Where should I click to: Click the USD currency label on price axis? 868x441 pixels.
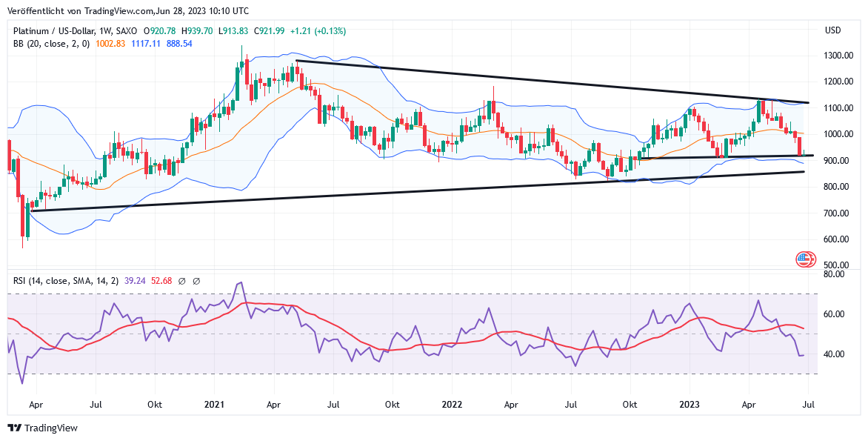[833, 30]
